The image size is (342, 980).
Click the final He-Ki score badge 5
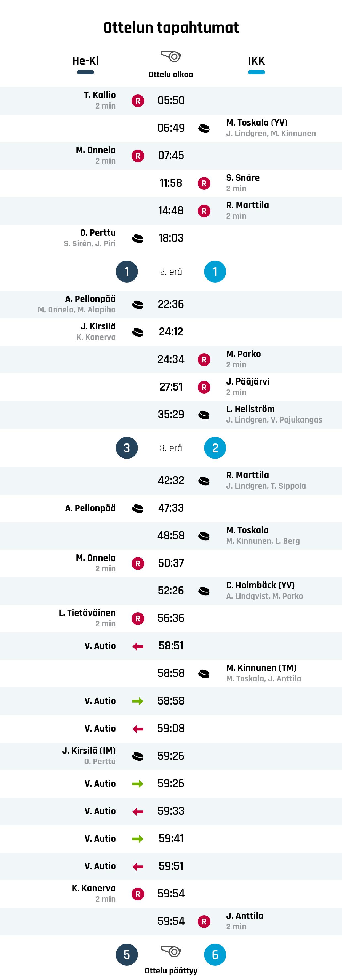[x=127, y=954]
